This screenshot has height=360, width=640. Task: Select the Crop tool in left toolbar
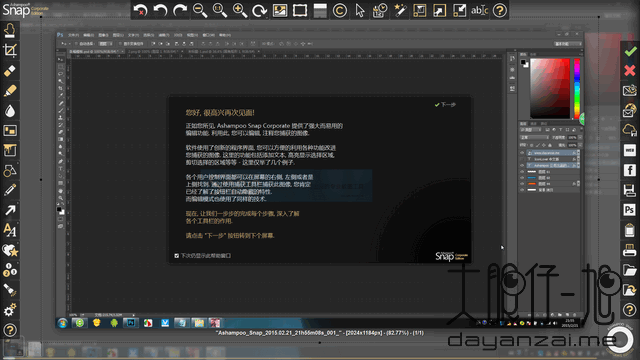[x=10, y=50]
